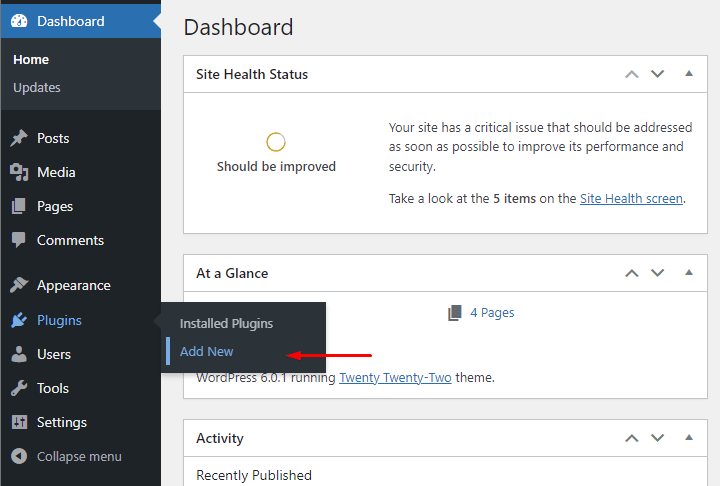Click the Tools wrench icon
Image resolution: width=720 pixels, height=486 pixels.
click(19, 388)
